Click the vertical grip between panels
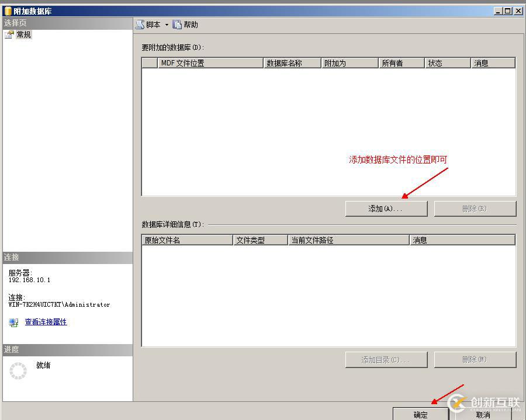 [134, 210]
